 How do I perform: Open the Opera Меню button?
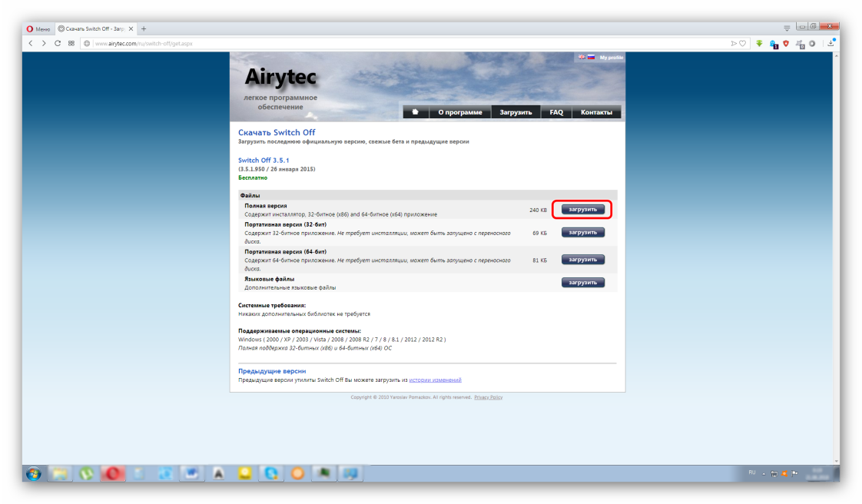coord(38,28)
